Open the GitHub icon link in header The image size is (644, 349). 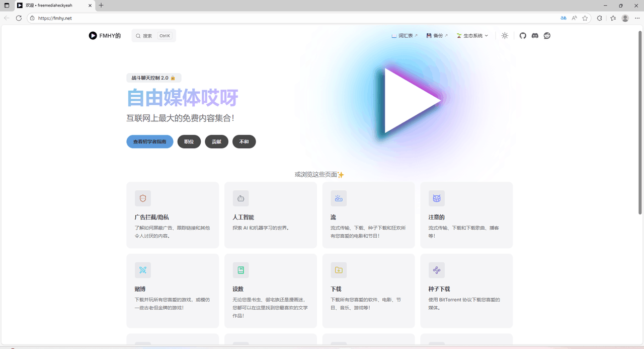[x=523, y=36]
